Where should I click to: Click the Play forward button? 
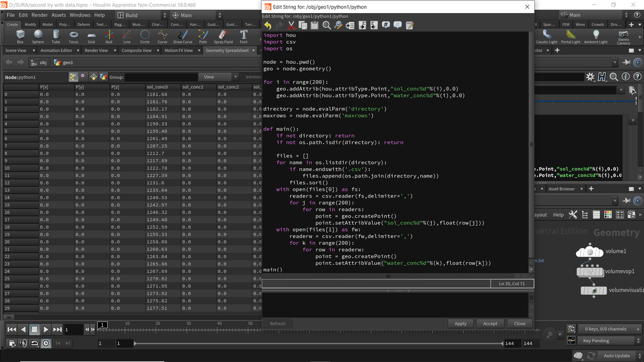tap(46, 329)
